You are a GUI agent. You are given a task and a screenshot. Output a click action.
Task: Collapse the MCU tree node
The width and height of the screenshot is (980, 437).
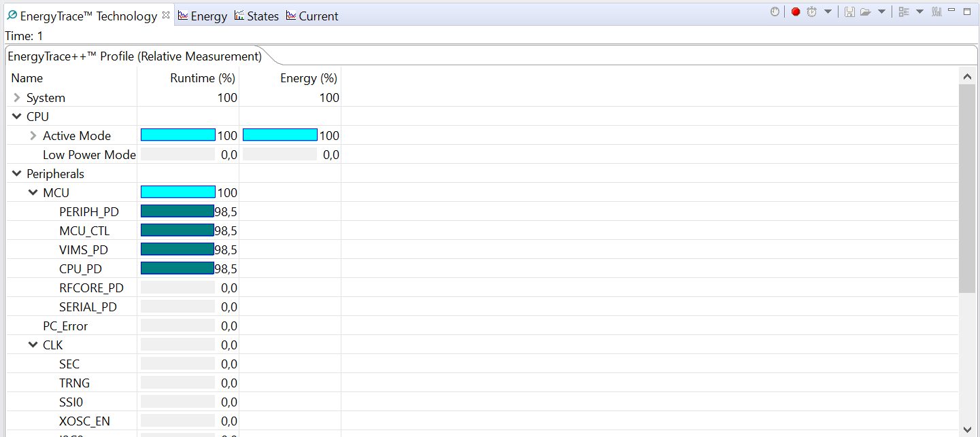click(x=33, y=193)
